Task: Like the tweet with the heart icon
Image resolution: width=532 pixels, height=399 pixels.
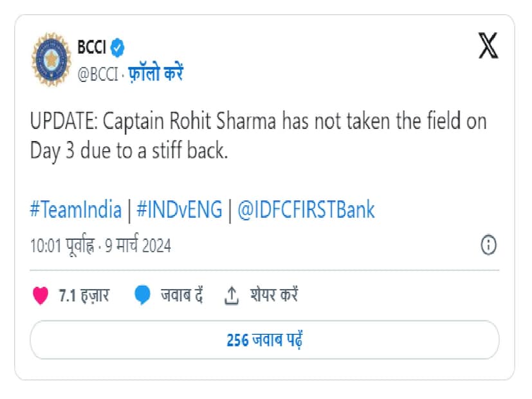Action: pos(41,295)
